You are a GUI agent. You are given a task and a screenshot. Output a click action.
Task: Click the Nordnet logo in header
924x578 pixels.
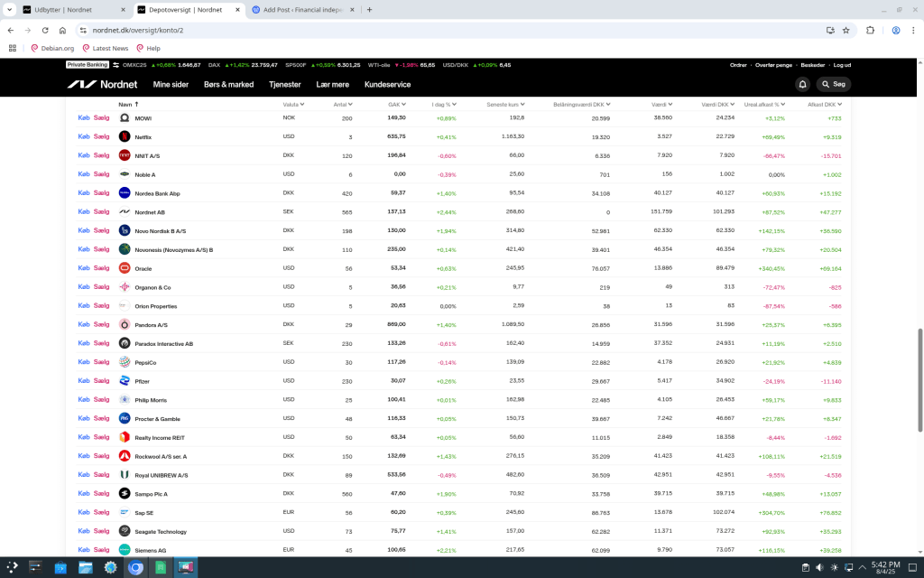coord(103,84)
